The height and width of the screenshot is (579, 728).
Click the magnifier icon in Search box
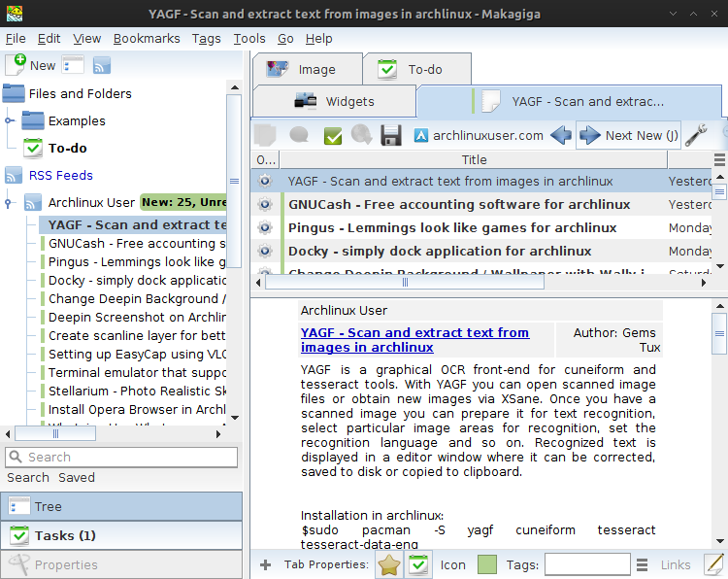(x=16, y=457)
